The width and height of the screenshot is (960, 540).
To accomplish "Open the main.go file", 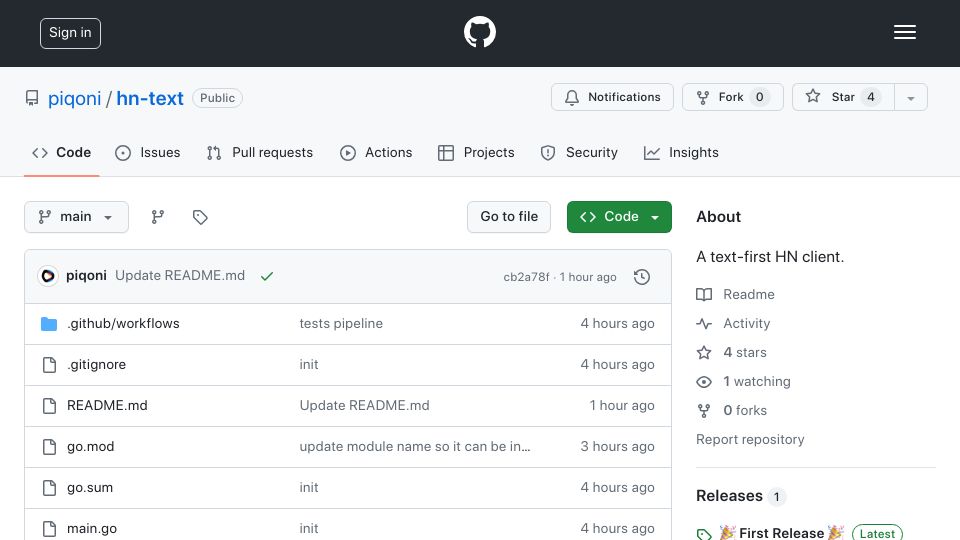I will (92, 528).
